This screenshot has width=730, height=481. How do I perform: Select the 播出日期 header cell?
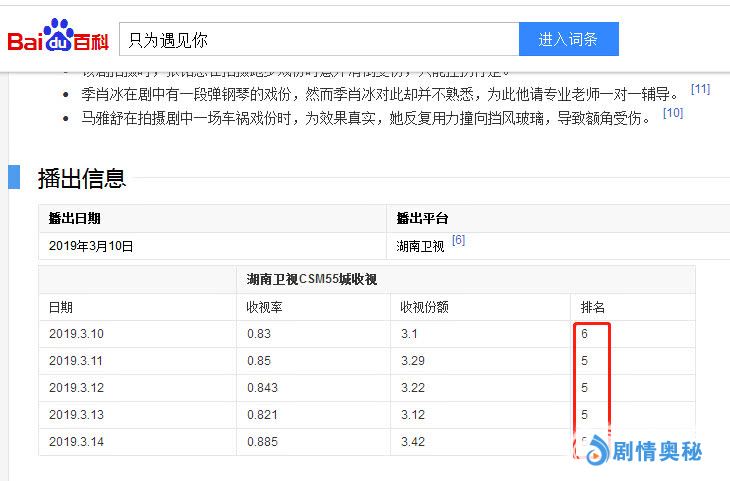point(75,219)
